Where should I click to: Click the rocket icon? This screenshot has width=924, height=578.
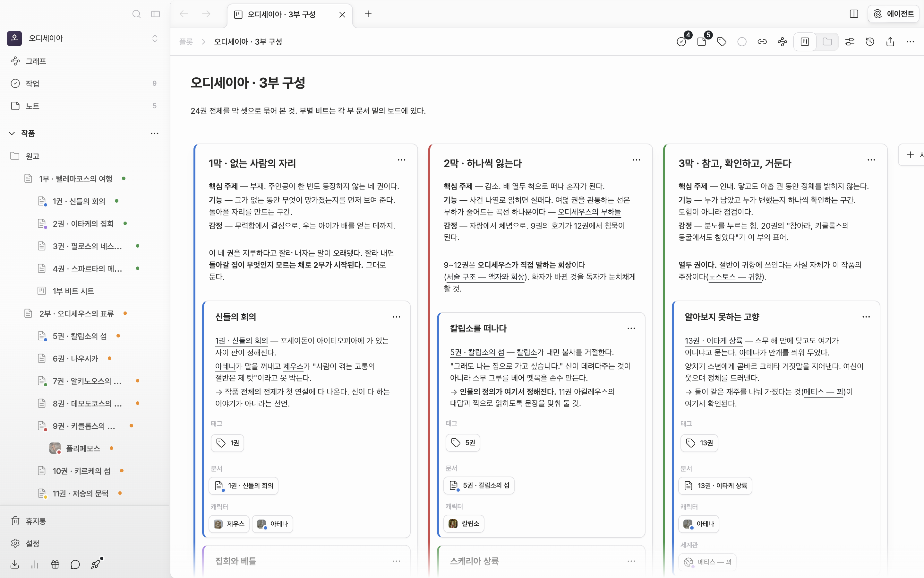tap(96, 564)
